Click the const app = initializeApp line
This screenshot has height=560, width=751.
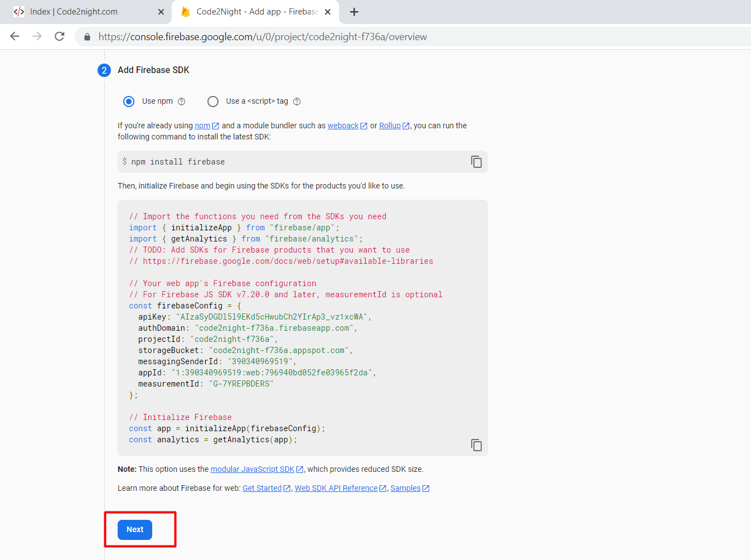227,428
